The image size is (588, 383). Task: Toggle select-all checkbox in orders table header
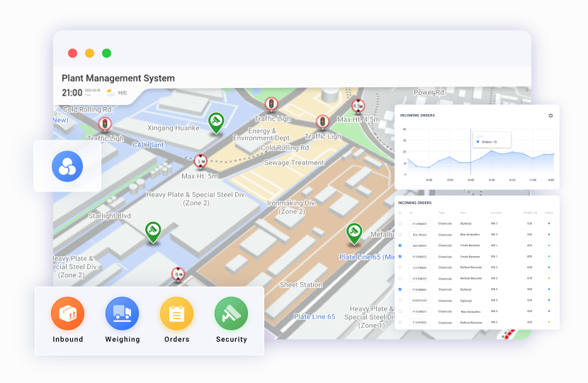pos(400,212)
